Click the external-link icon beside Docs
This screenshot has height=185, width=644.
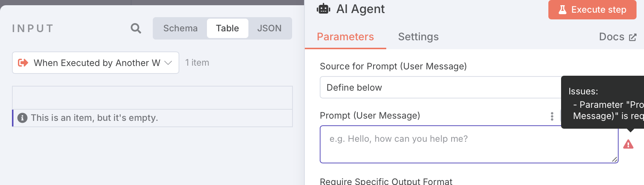click(x=633, y=37)
